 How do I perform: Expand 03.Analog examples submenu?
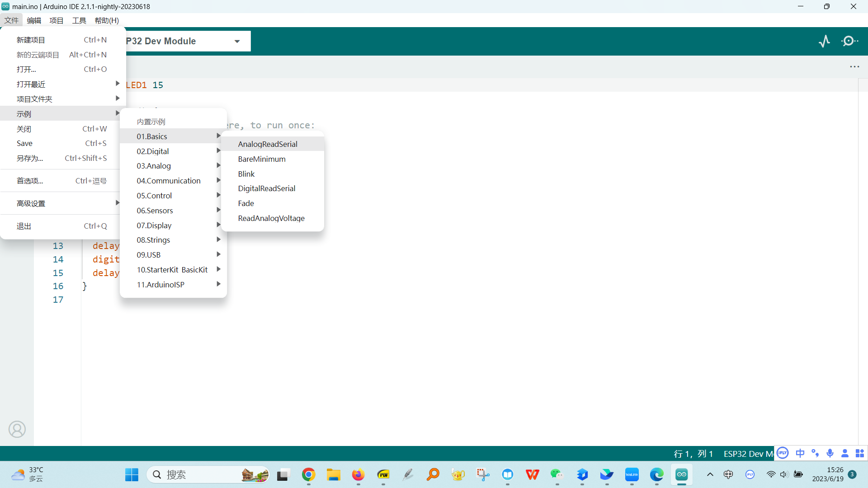174,166
